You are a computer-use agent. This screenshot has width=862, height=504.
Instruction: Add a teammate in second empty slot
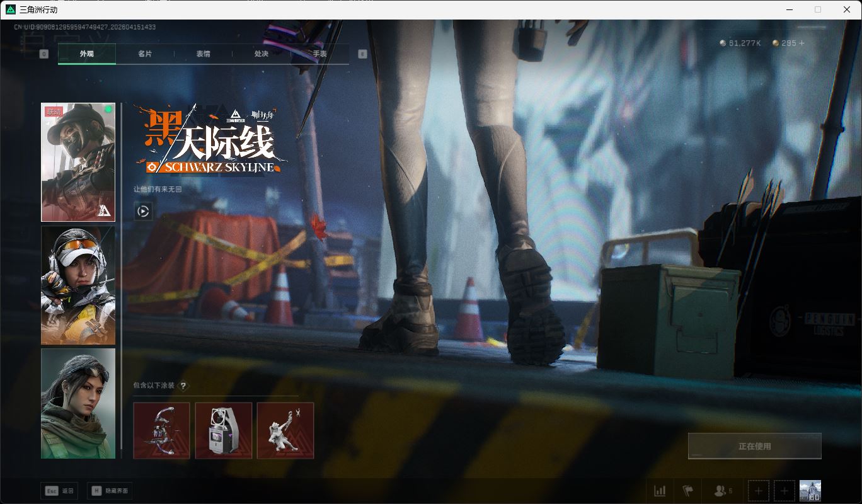pos(784,491)
